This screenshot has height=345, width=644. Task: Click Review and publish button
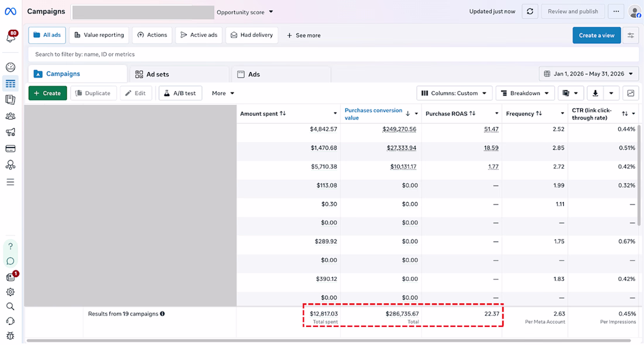(x=573, y=12)
